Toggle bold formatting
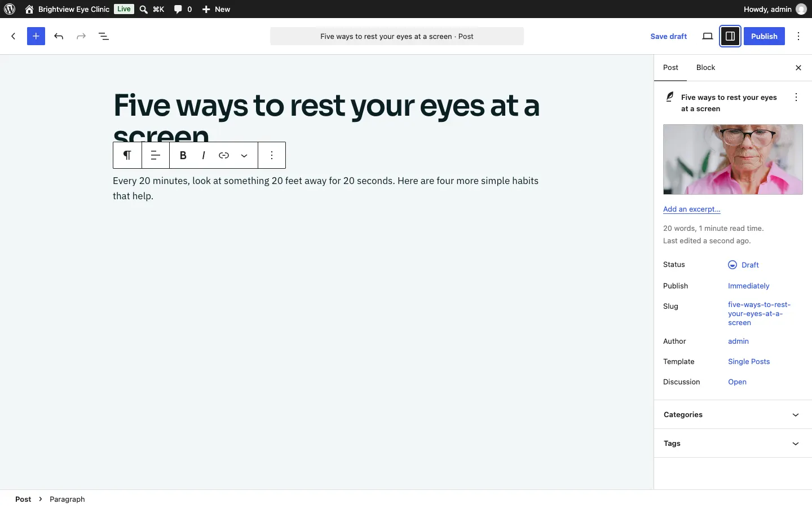Screen dimensions: 812x508 click(183, 155)
